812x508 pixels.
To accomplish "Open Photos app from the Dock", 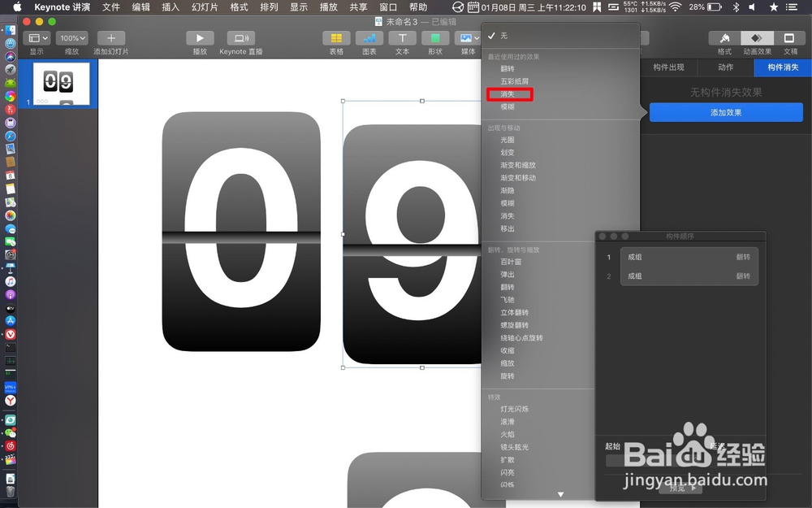I will pyautogui.click(x=11, y=215).
